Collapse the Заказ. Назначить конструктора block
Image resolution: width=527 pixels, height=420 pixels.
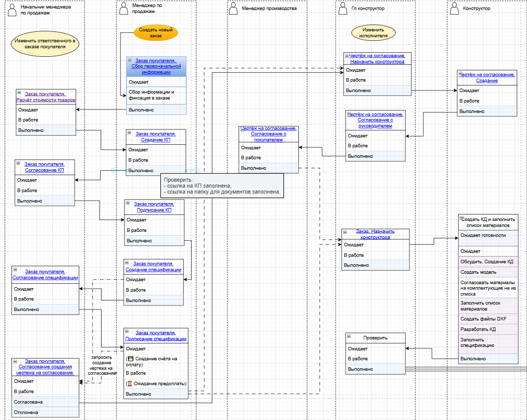(345, 231)
